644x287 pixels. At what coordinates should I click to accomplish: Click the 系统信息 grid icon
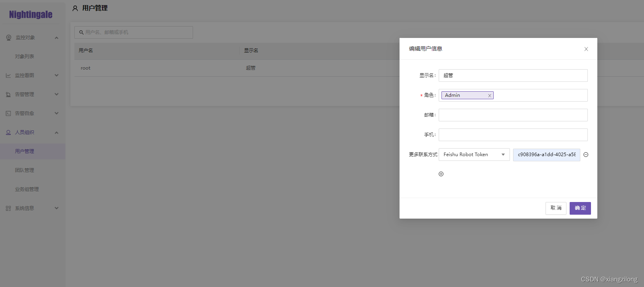[x=8, y=208]
